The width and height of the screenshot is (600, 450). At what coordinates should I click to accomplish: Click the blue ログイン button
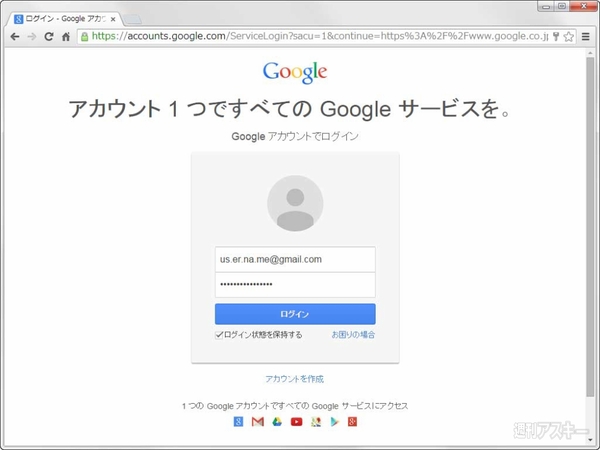coord(295,314)
